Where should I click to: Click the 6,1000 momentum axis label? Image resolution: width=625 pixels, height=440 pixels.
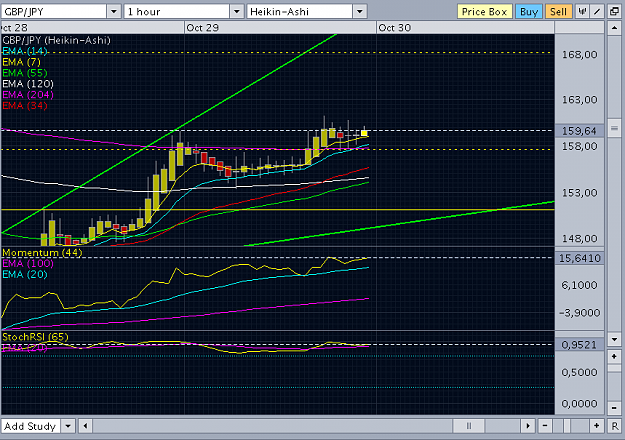click(580, 285)
